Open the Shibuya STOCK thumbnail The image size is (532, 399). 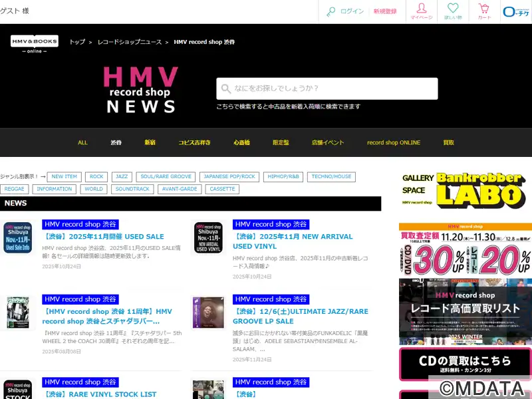(18, 390)
